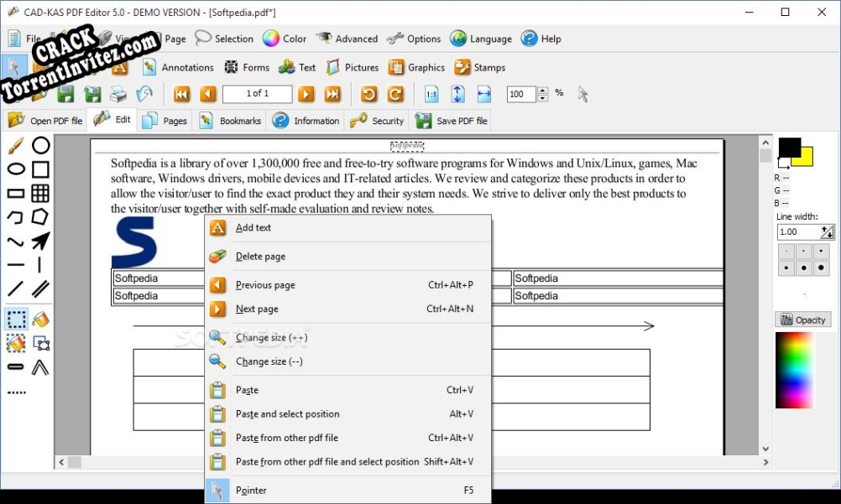The image size is (841, 504).
Task: Jump to last page with double-arrow icon
Action: [x=332, y=94]
